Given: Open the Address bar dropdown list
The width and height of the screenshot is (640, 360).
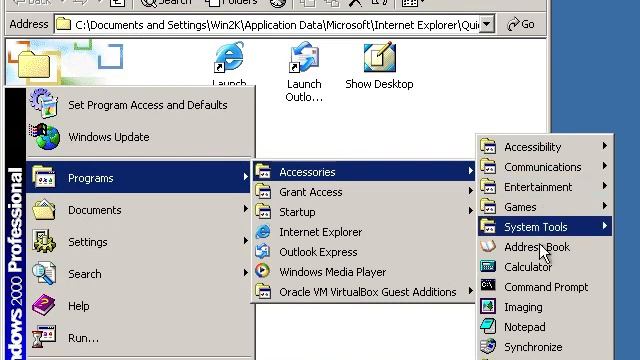Looking at the screenshot, I should point(486,24).
